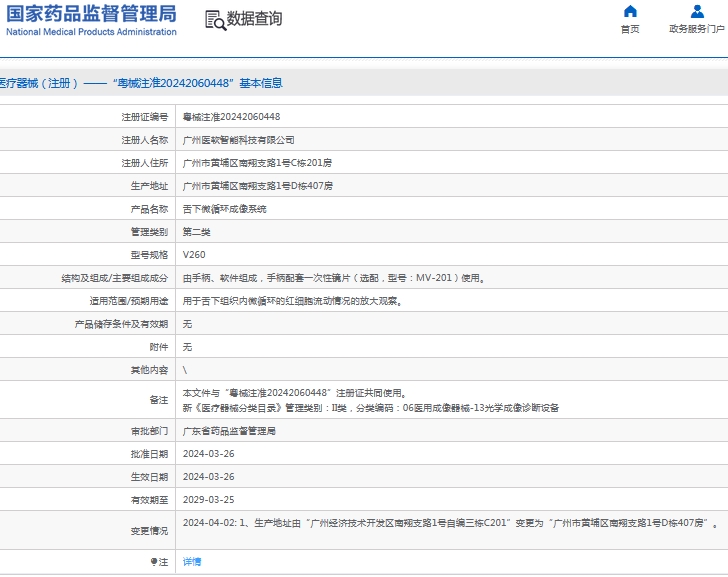Click the 生产地址 label
Image resolution: width=728 pixels, height=577 pixels.
[x=149, y=186]
